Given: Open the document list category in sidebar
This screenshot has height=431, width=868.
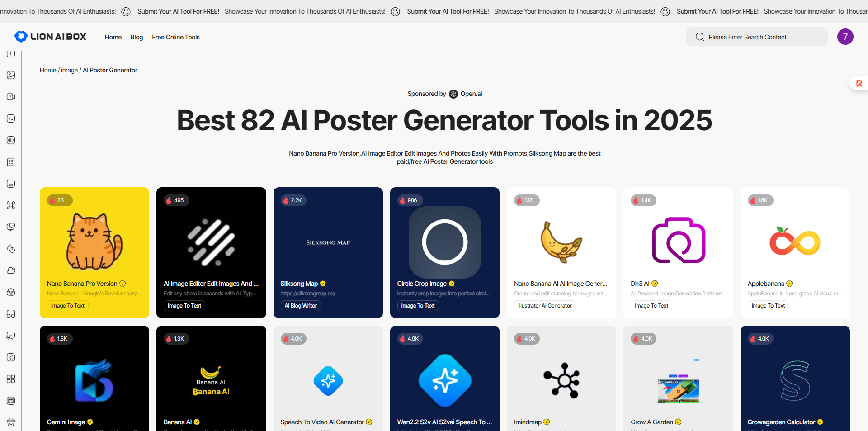Looking at the screenshot, I should click(x=11, y=401).
